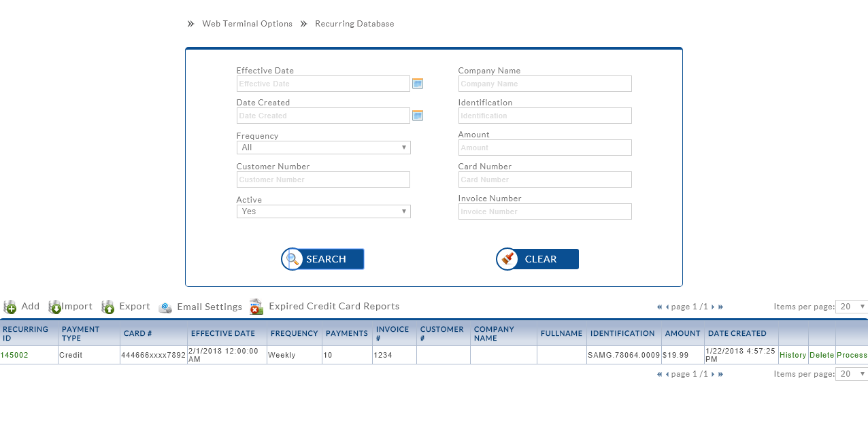
Task: Expand the Active dropdown set to Yes
Action: (x=323, y=211)
